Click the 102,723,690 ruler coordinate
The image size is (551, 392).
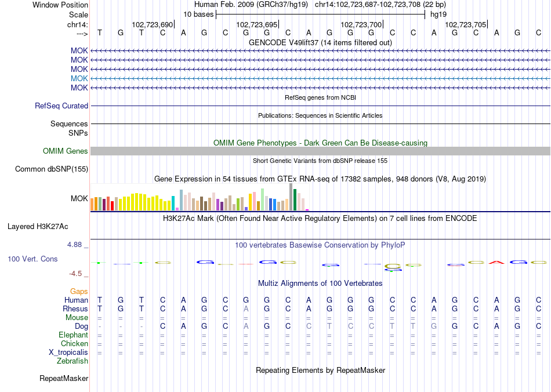[153, 24]
